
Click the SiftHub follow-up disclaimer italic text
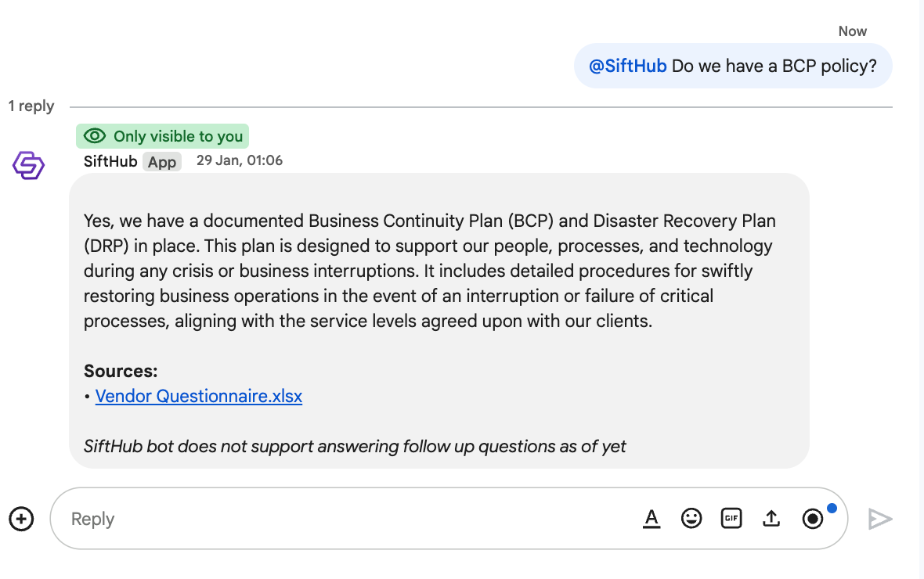click(x=355, y=446)
